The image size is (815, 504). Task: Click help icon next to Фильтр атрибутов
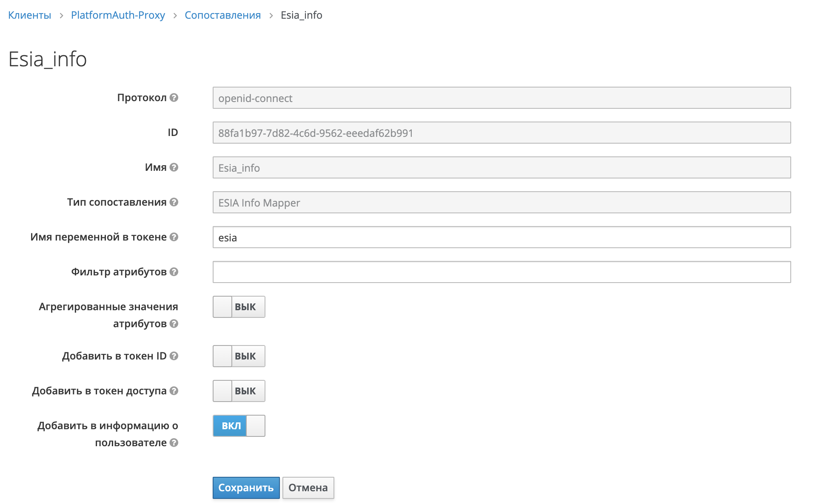point(174,272)
